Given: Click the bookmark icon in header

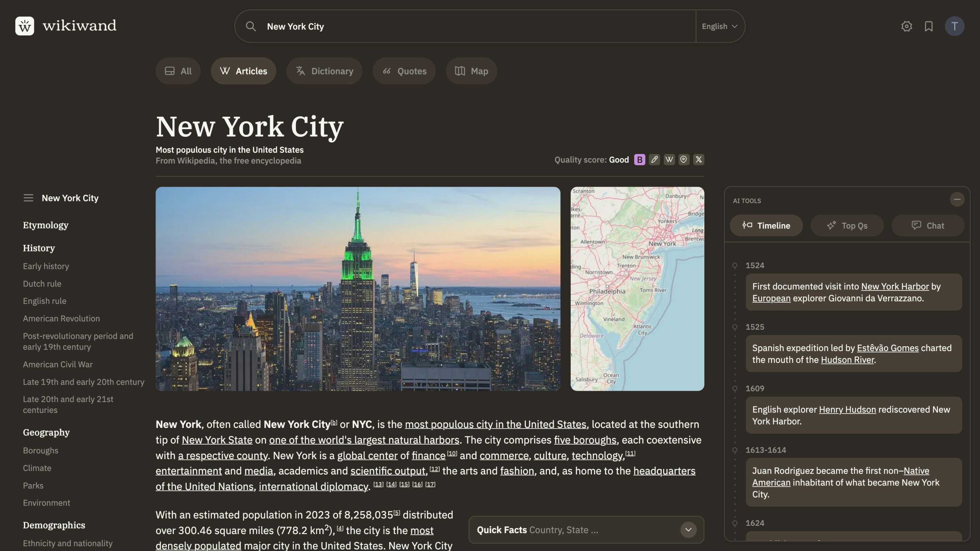Looking at the screenshot, I should click(x=929, y=26).
